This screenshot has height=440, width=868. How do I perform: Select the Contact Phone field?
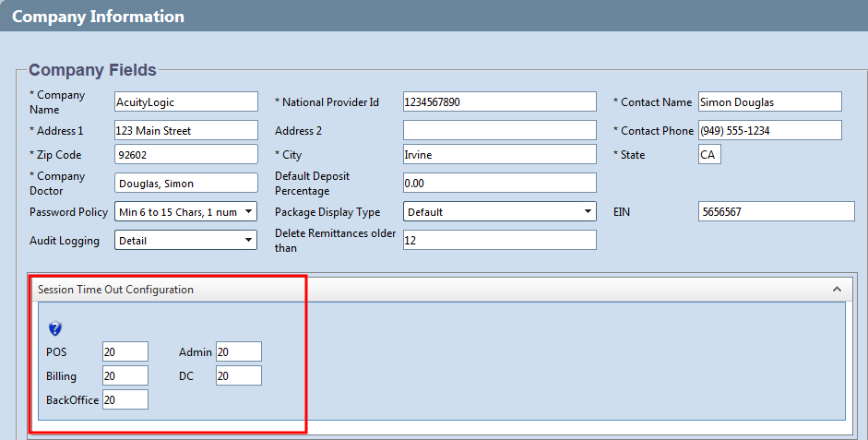[x=769, y=131]
